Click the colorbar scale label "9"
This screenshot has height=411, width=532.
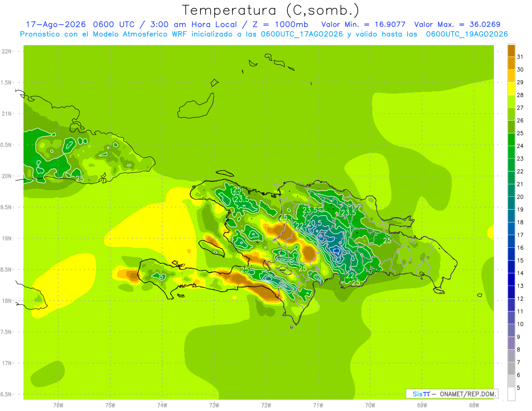(x=519, y=337)
